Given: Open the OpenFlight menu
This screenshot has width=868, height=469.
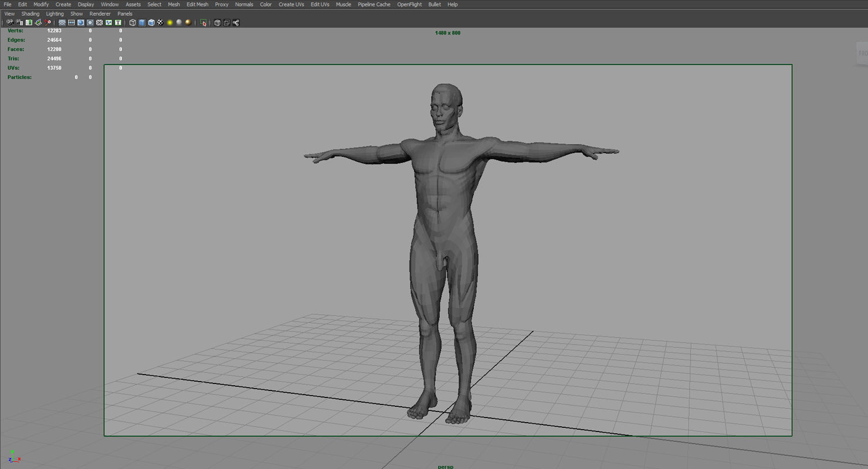Looking at the screenshot, I should tap(409, 4).
